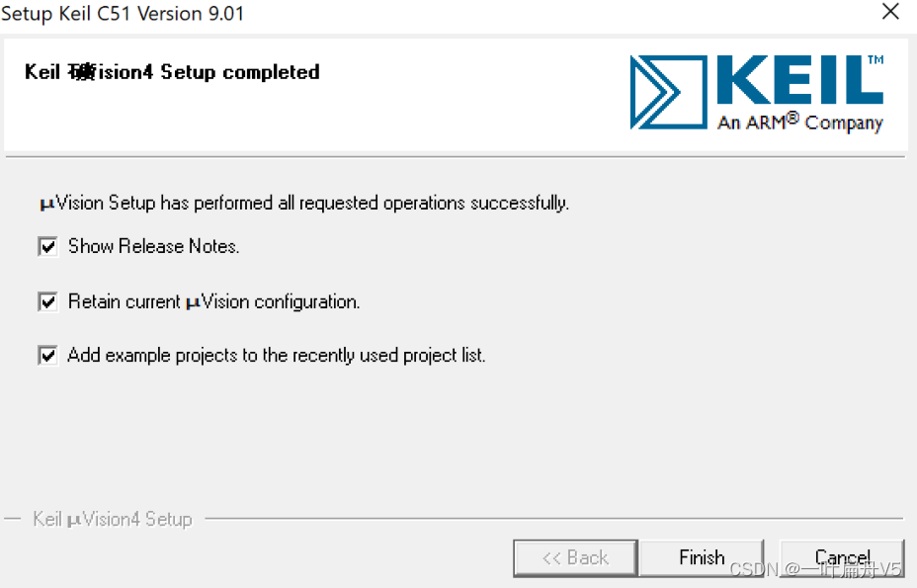Click the "Retain current µVision configuration." label text
This screenshot has width=917, height=588.
pos(214,301)
